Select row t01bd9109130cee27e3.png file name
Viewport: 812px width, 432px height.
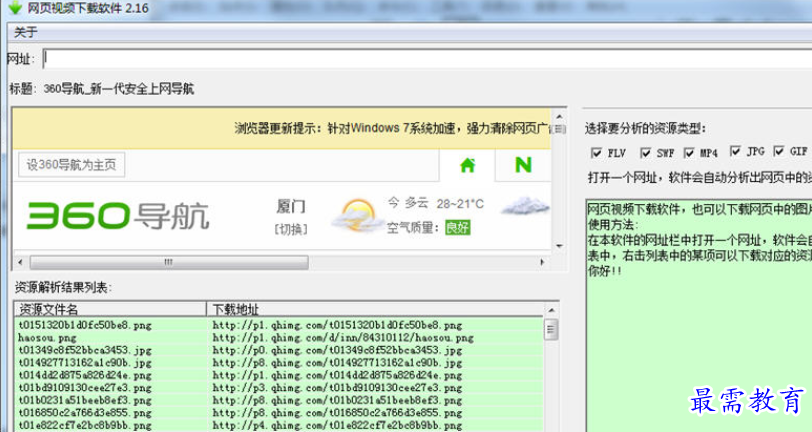pos(85,387)
